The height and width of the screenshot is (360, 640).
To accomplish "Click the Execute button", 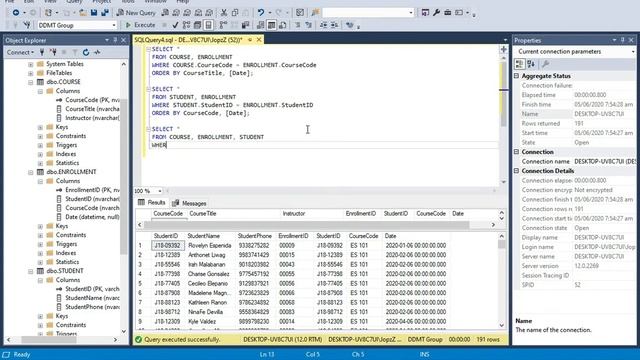I will tap(140, 25).
